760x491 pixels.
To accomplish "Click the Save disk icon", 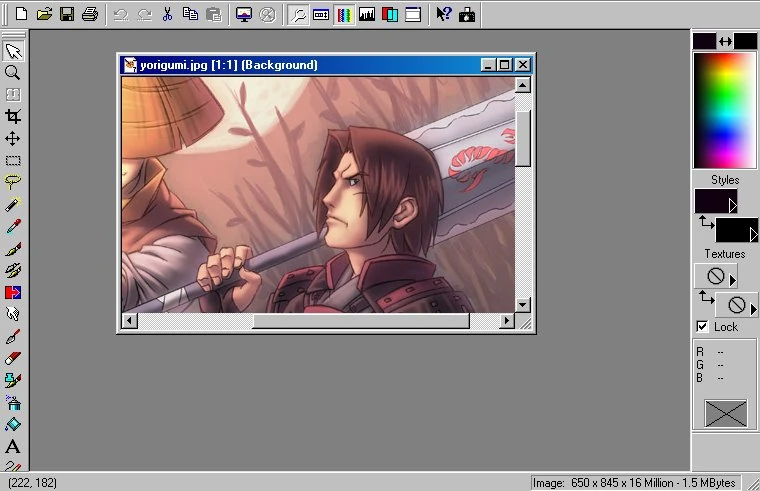I will point(67,14).
